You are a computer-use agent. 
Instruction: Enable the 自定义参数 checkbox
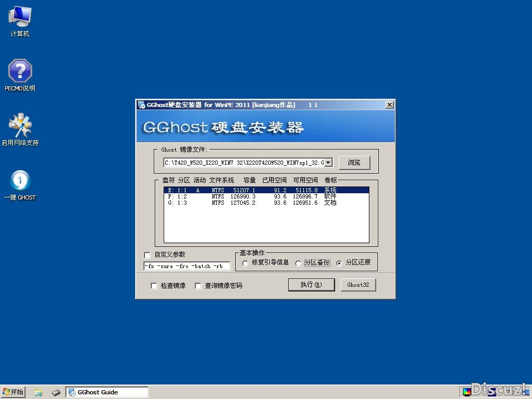click(147, 255)
